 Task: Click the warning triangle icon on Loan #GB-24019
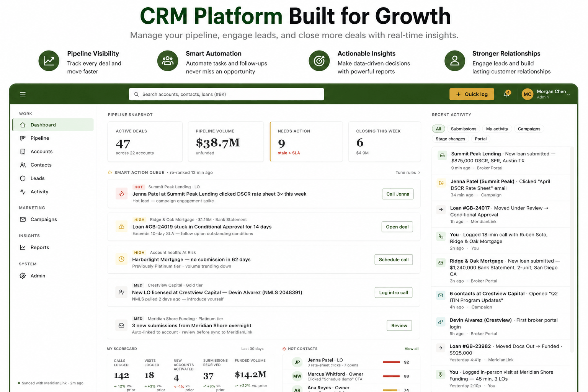(121, 227)
